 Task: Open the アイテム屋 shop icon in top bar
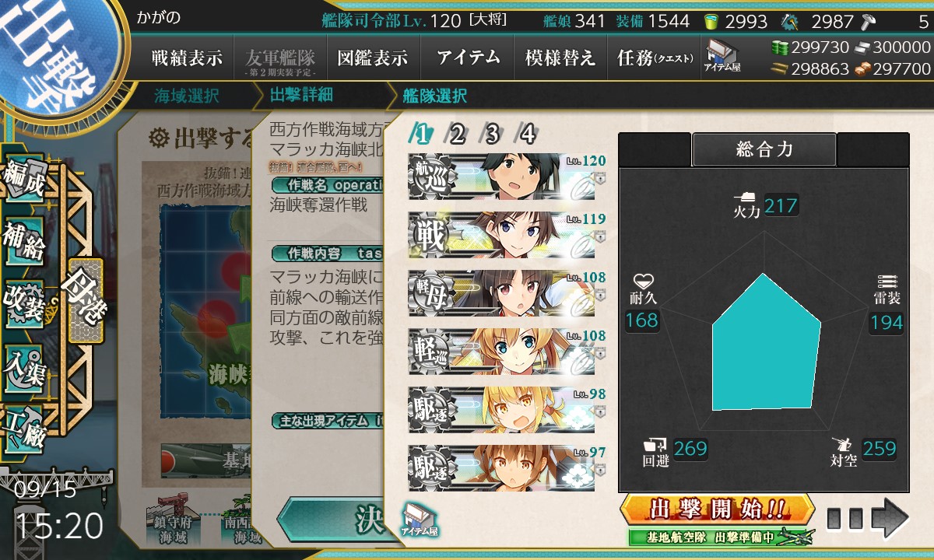pyautogui.click(x=723, y=56)
